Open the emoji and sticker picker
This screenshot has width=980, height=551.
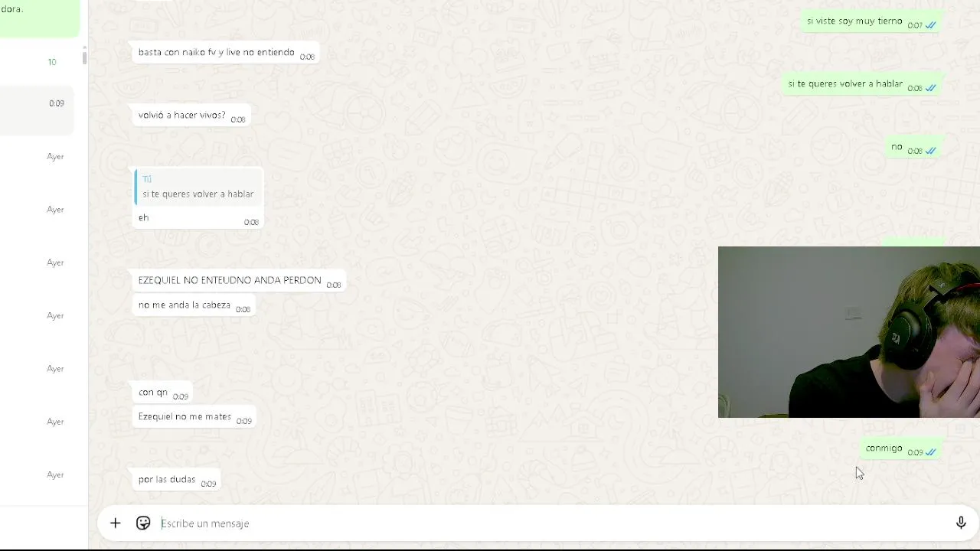tap(143, 523)
